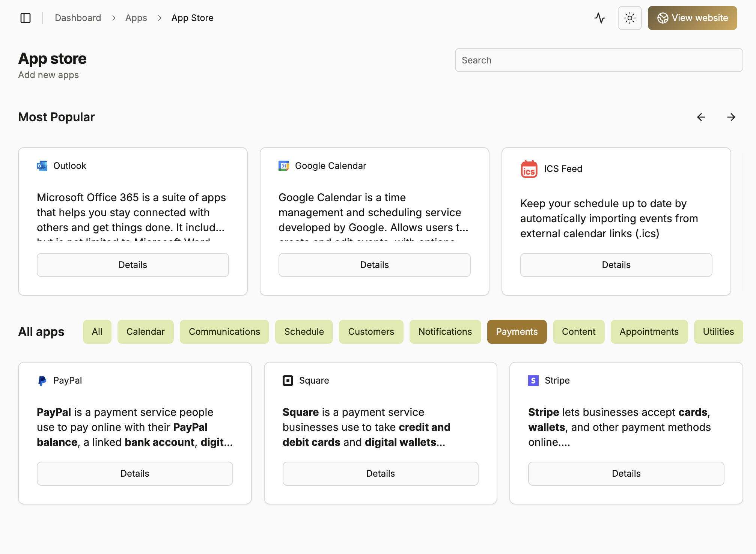Filter apps by Utilities
This screenshot has height=554, width=756.
[718, 332]
